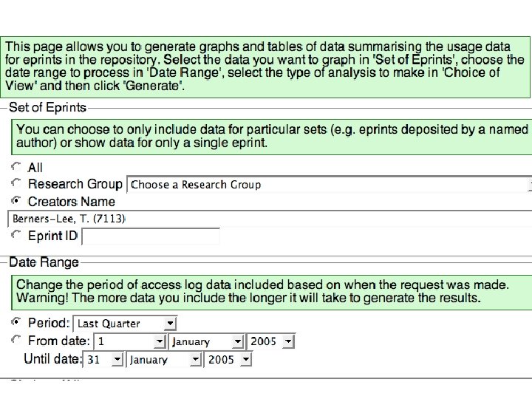Select the 'All' eprints radio button
The width and height of the screenshot is (532, 399).
[16, 167]
